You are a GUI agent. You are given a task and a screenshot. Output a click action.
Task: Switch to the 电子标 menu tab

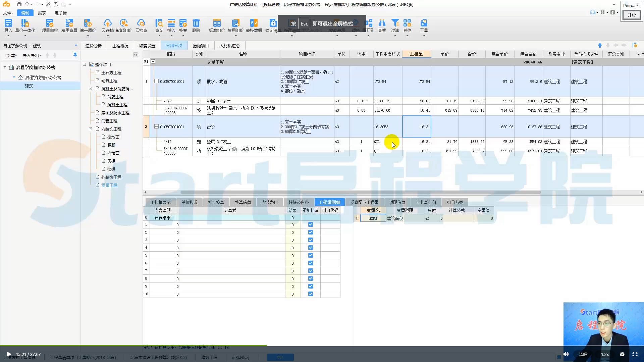point(61,13)
